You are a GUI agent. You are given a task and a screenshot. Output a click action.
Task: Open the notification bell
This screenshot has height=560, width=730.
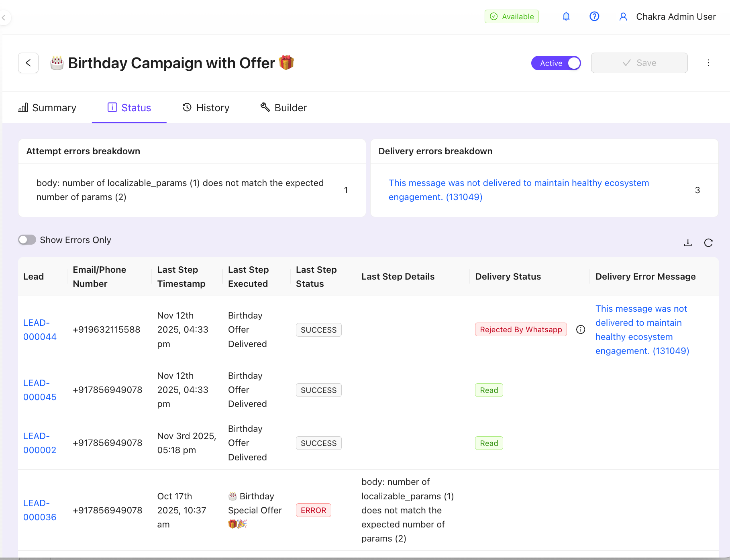click(566, 16)
